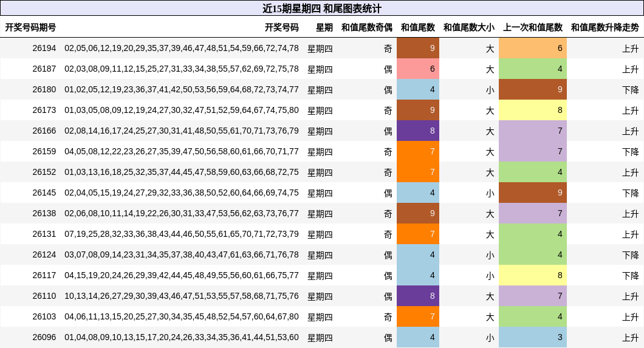The width and height of the screenshot is (644, 348).
Task: Select issue number 26145
Action: pos(44,193)
